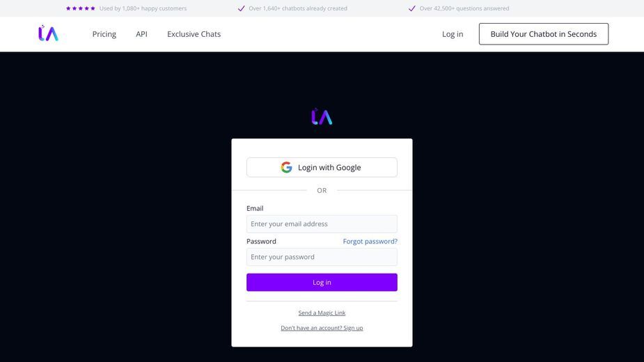The height and width of the screenshot is (362, 644).
Task: Submit with the purple Log in button
Action: 322,282
